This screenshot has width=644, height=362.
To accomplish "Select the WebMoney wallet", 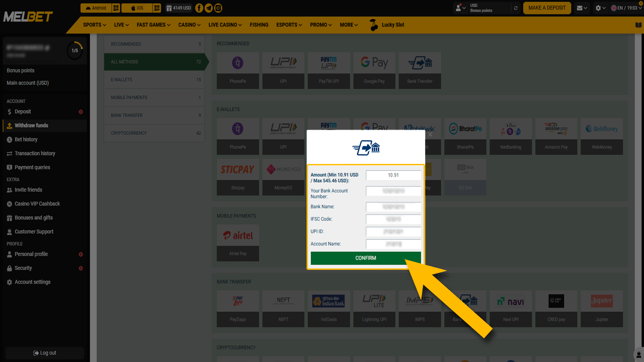I will pyautogui.click(x=601, y=128).
